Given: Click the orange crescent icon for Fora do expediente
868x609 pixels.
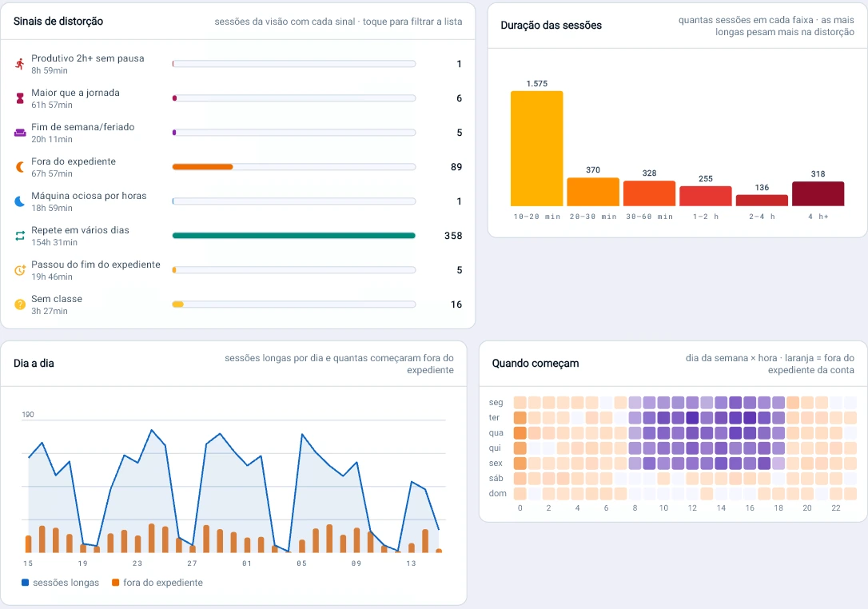Looking at the screenshot, I should (x=20, y=167).
